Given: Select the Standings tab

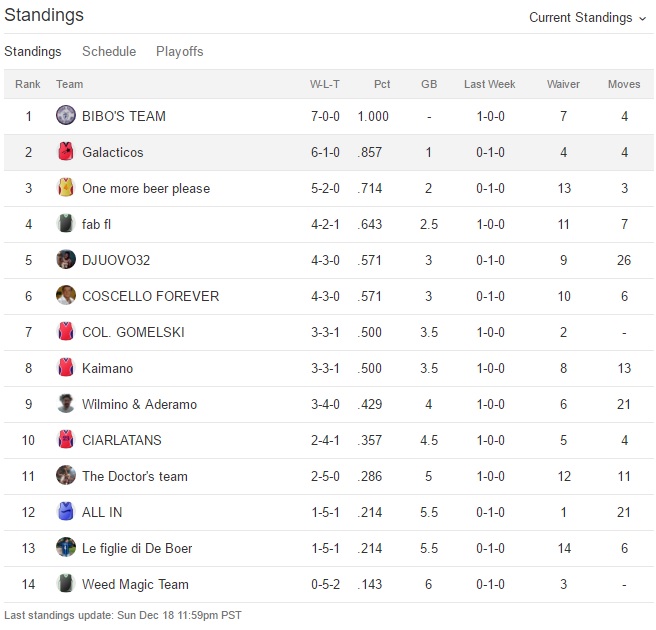Looking at the screenshot, I should coord(33,51).
